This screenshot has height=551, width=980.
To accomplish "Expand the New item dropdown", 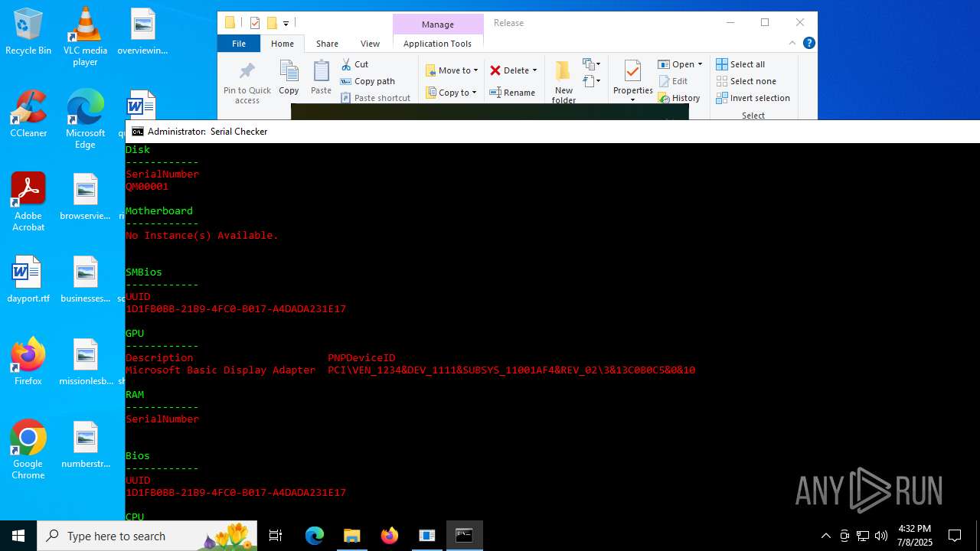I will click(592, 64).
